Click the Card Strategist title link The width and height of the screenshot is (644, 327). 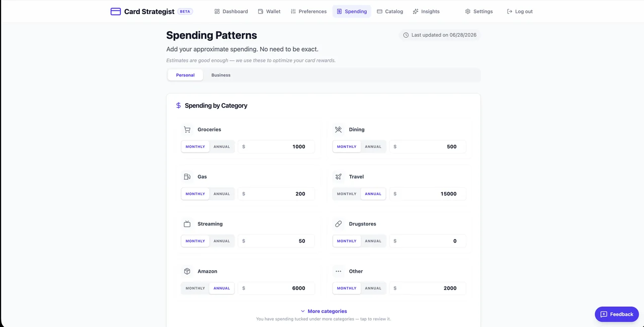(149, 11)
